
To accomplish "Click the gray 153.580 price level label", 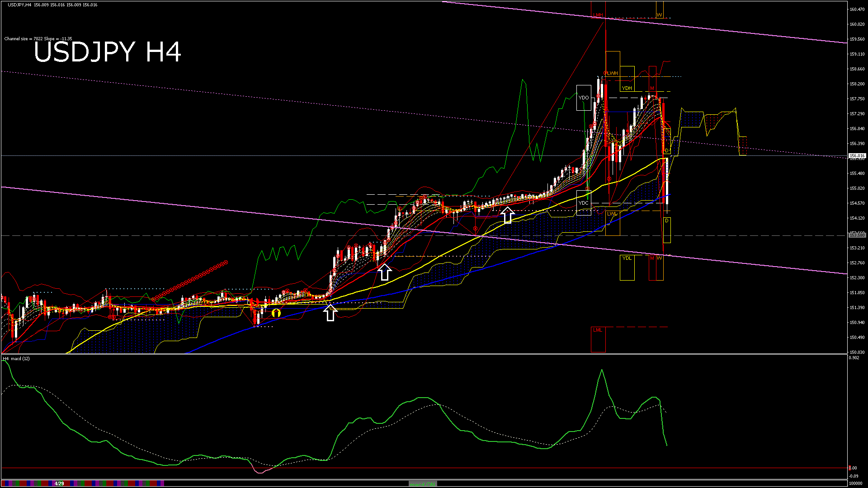I will (857, 235).
